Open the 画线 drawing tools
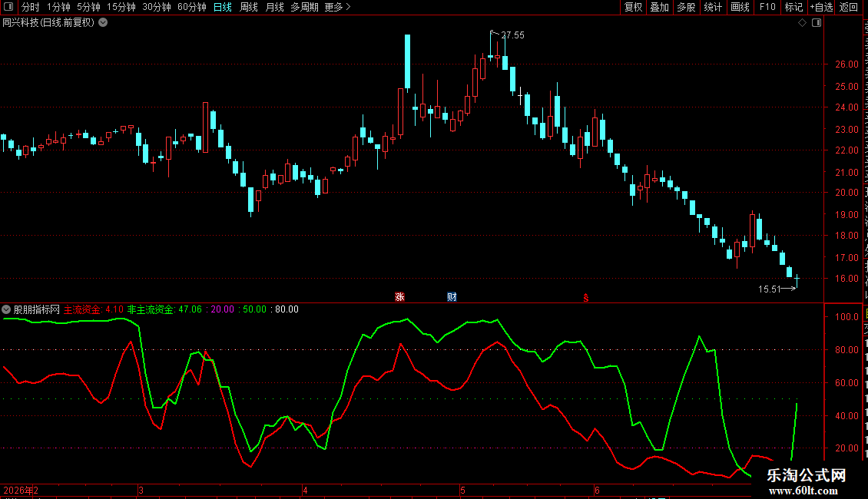The height and width of the screenshot is (499, 868). point(740,7)
